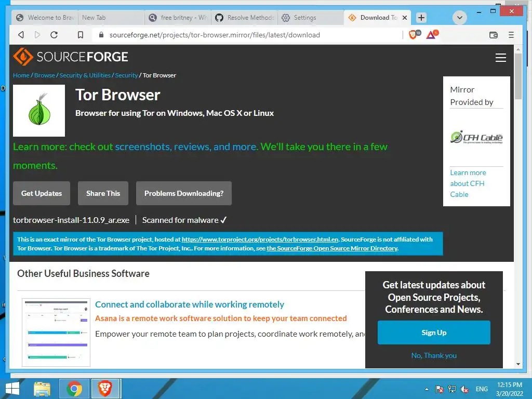Show hidden system tray icons
Screen dimensions: 532x399
click(427, 389)
